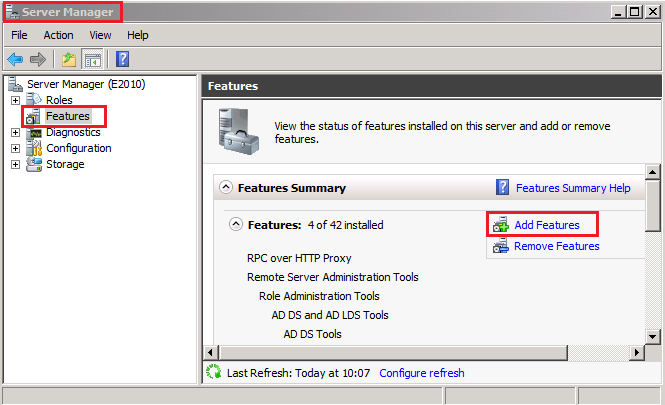
Task: Click the green refresh icon near Last Refresh
Action: (x=212, y=372)
